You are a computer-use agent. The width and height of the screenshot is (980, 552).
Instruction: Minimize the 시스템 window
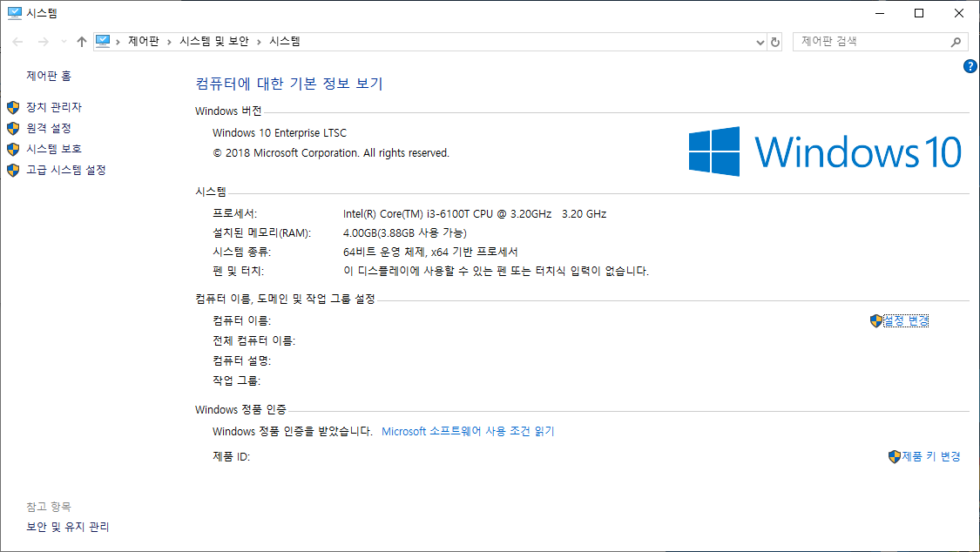[880, 13]
